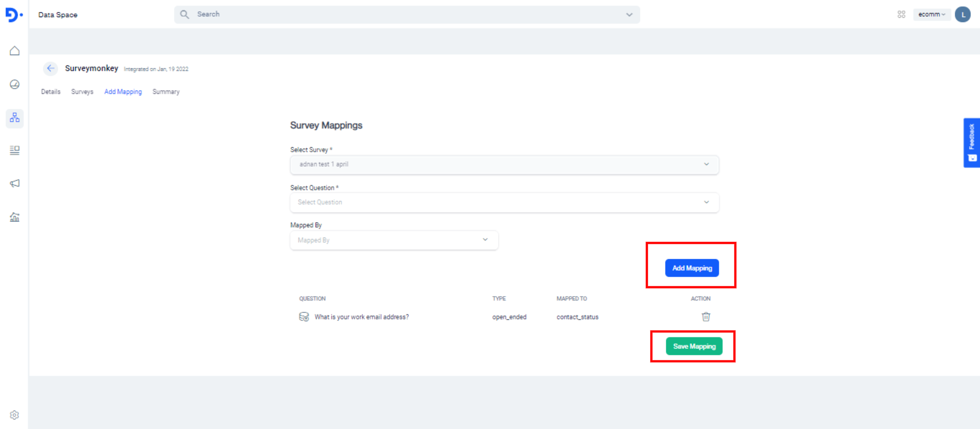Select the integrations network icon in sidebar
The height and width of the screenshot is (429, 980).
click(14, 118)
